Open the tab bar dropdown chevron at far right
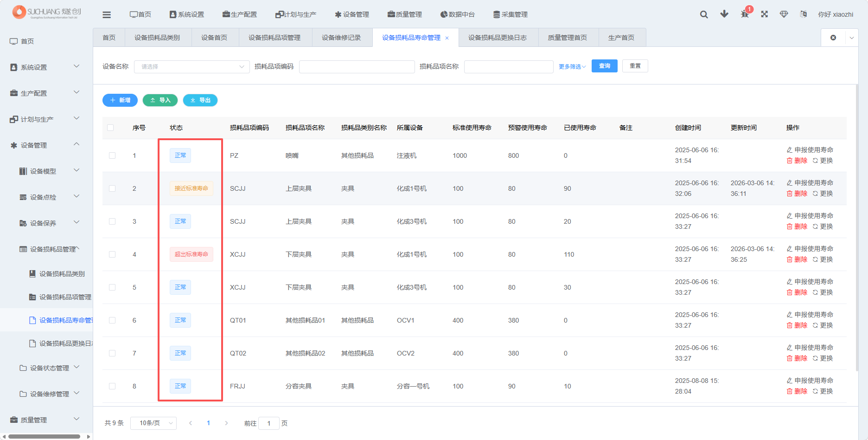 852,38
